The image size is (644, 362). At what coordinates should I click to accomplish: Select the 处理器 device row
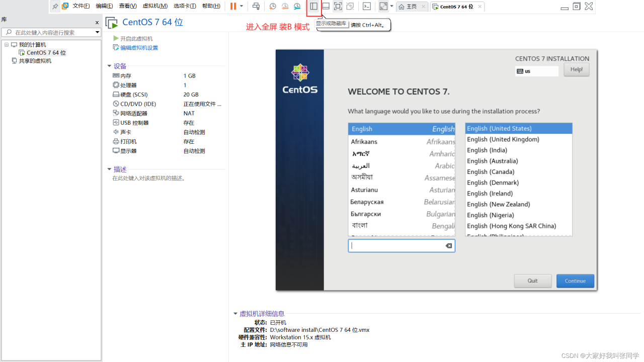(x=167, y=85)
